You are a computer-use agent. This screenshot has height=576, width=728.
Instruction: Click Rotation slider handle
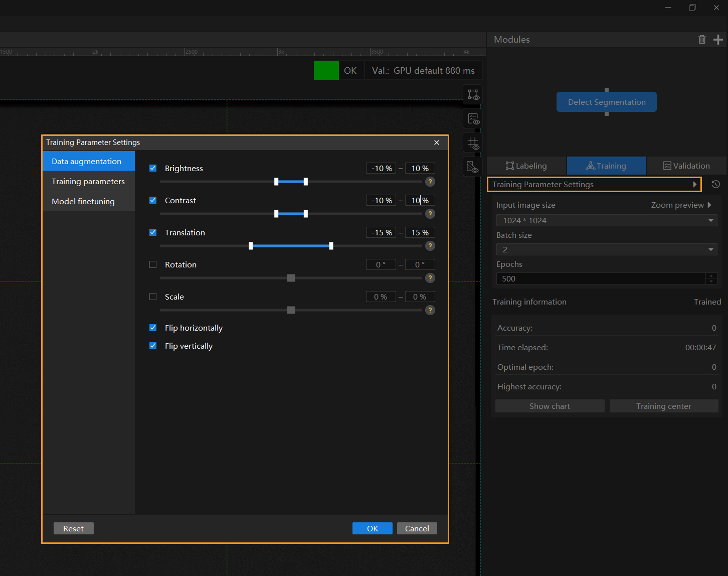tap(291, 278)
